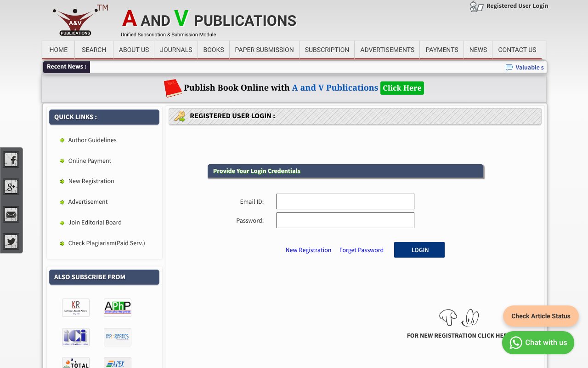The height and width of the screenshot is (368, 588).
Task: Click the Google+ icon in the social sidebar
Action: 11,187
